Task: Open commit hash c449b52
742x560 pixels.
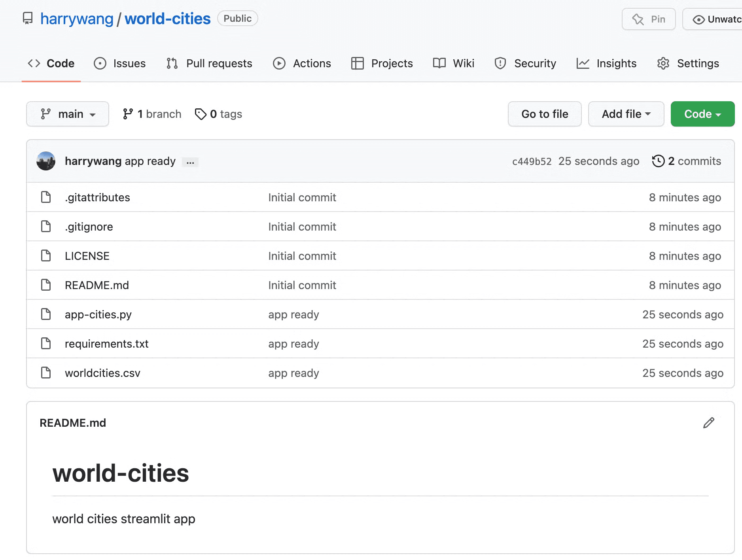Action: 532,161
